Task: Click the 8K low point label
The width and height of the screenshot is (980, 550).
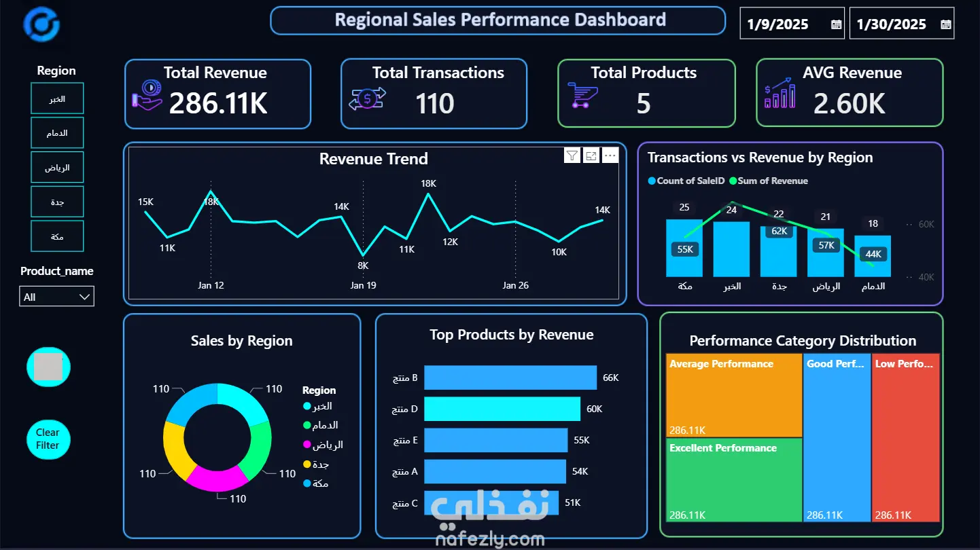Action: pos(363,265)
